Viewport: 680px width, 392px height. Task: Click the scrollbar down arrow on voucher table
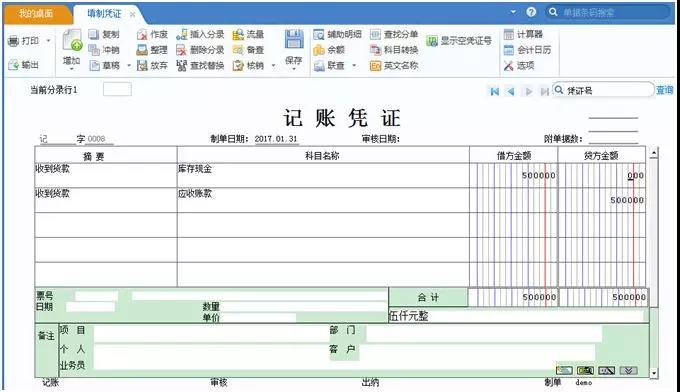[654, 372]
